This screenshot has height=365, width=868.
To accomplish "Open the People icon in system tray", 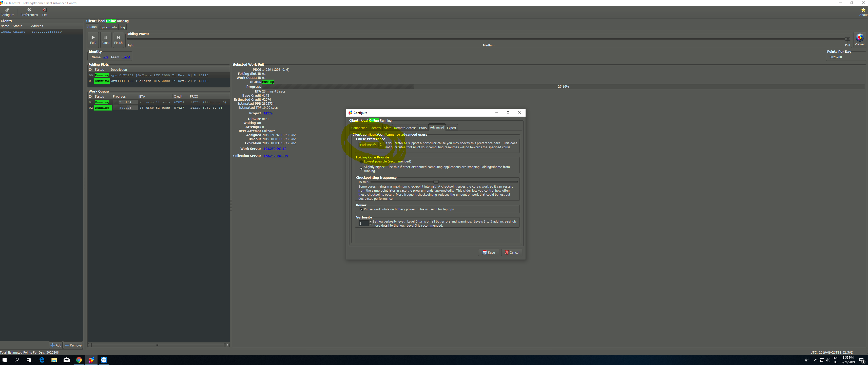I will coord(807,360).
